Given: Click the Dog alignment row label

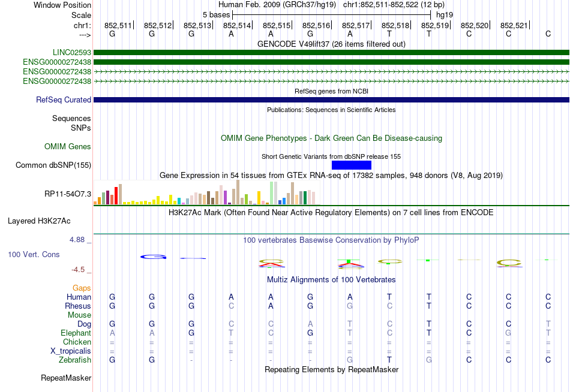Looking at the screenshot, I should click(84, 324).
